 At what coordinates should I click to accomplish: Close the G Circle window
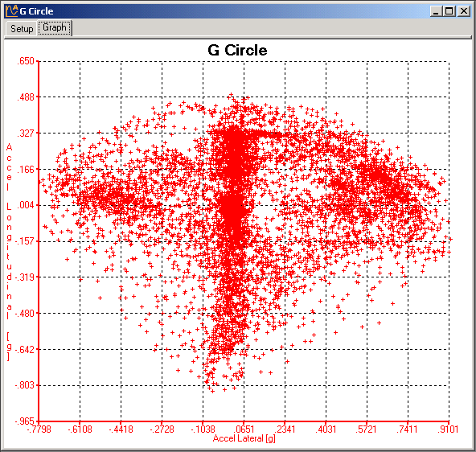[x=464, y=11]
